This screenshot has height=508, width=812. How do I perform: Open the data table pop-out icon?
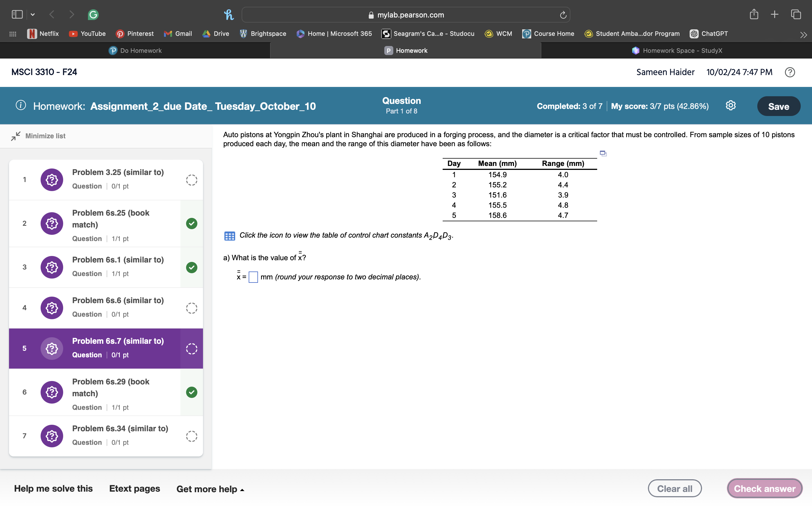pos(603,154)
